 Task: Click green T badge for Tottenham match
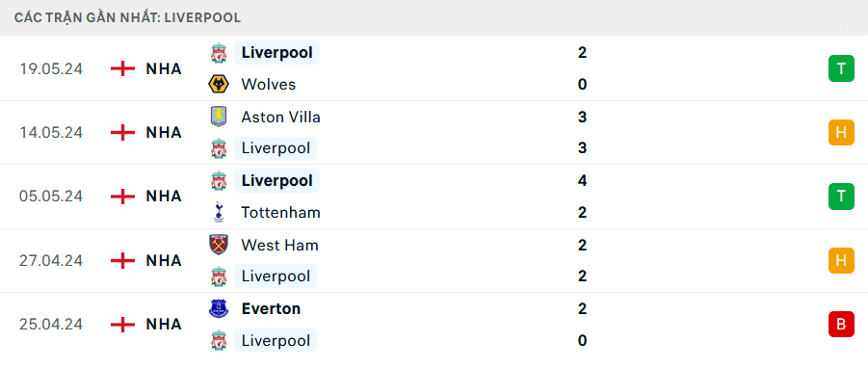tap(841, 197)
